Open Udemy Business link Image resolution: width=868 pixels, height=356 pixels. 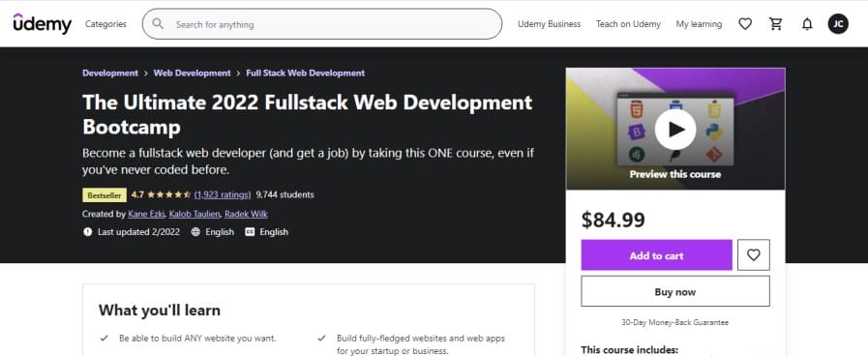click(549, 24)
